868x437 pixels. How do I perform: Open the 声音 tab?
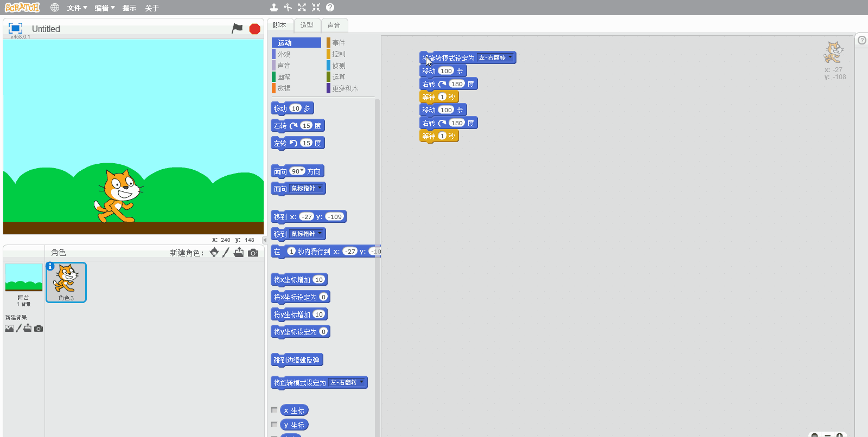click(334, 25)
